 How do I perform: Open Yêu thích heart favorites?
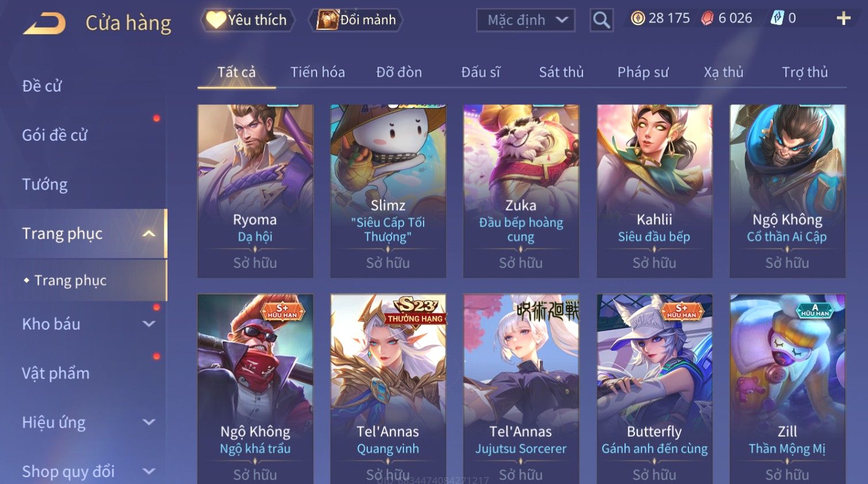248,20
